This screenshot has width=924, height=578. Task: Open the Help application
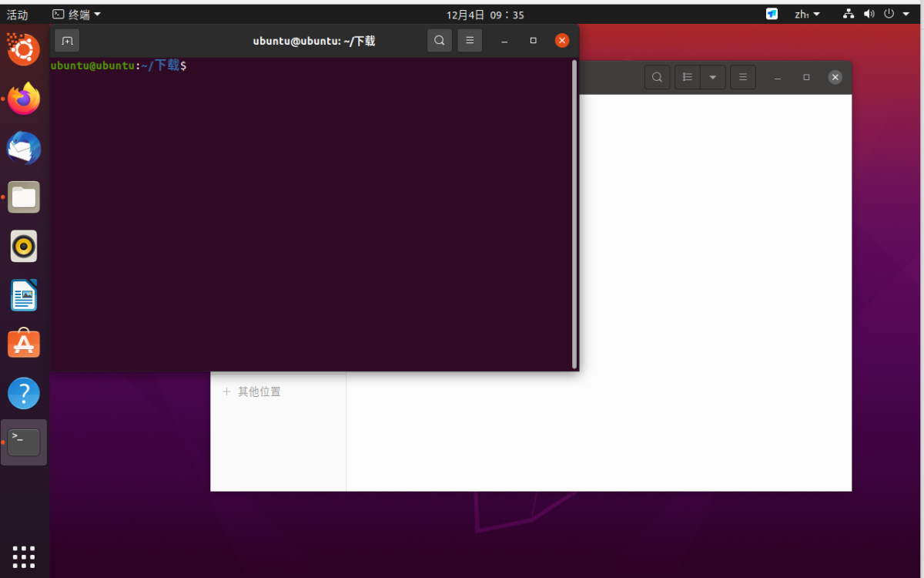[24, 393]
